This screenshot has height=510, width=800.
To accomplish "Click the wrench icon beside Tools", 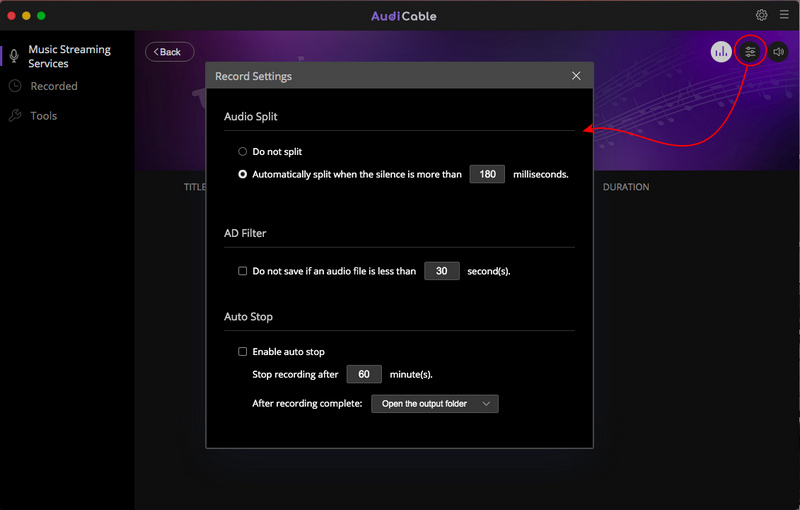I will tap(15, 116).
